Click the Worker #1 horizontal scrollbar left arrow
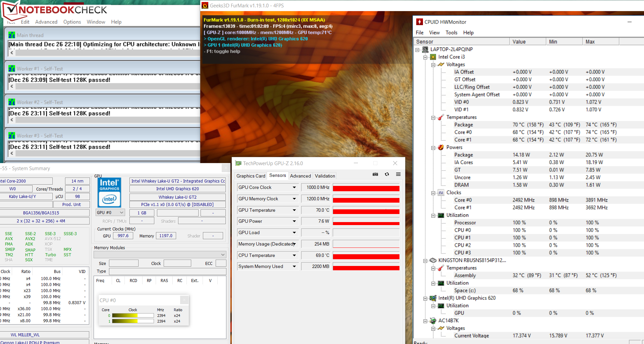The height and width of the screenshot is (344, 644). point(12,86)
